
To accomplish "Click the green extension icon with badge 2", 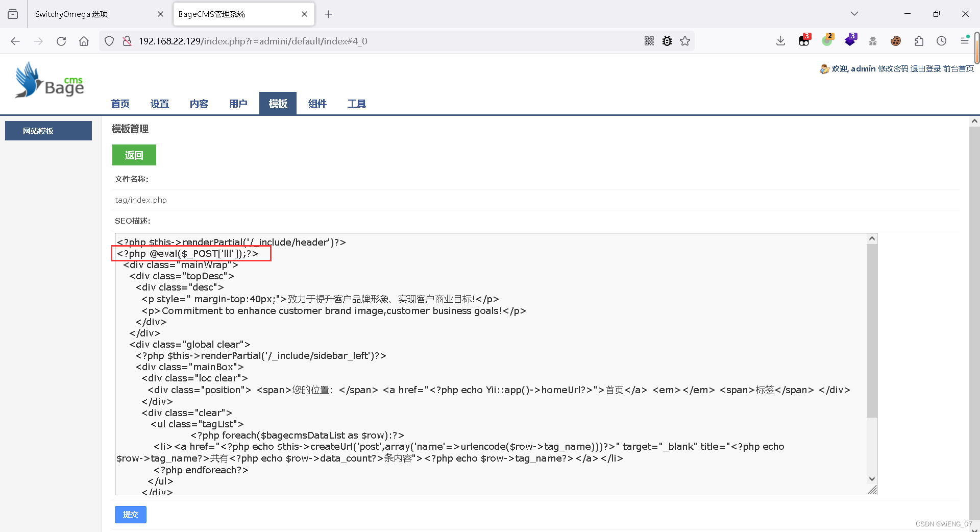I will click(x=827, y=40).
